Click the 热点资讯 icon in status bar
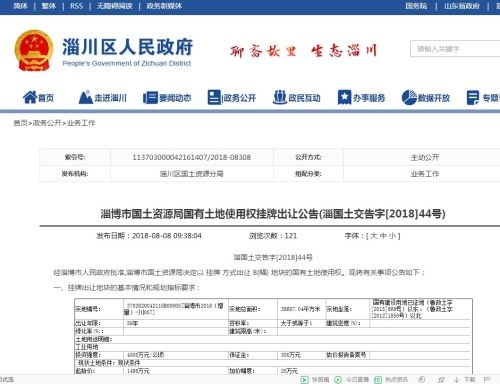This screenshot has width=500, height=384. point(378,379)
